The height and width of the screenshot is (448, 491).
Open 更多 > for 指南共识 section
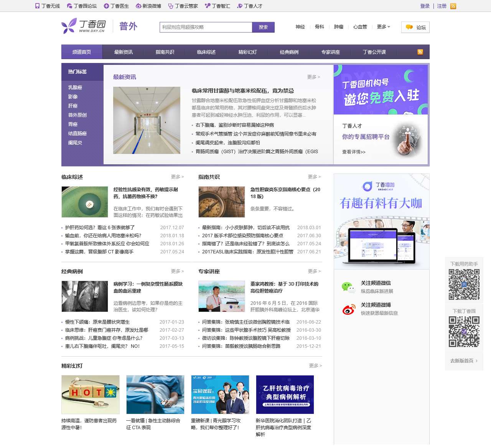(x=314, y=177)
